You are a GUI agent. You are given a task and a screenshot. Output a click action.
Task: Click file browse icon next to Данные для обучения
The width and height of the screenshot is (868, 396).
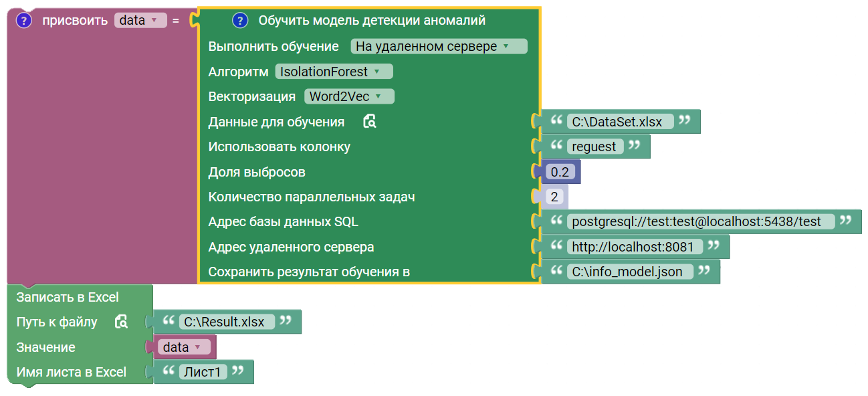click(370, 122)
